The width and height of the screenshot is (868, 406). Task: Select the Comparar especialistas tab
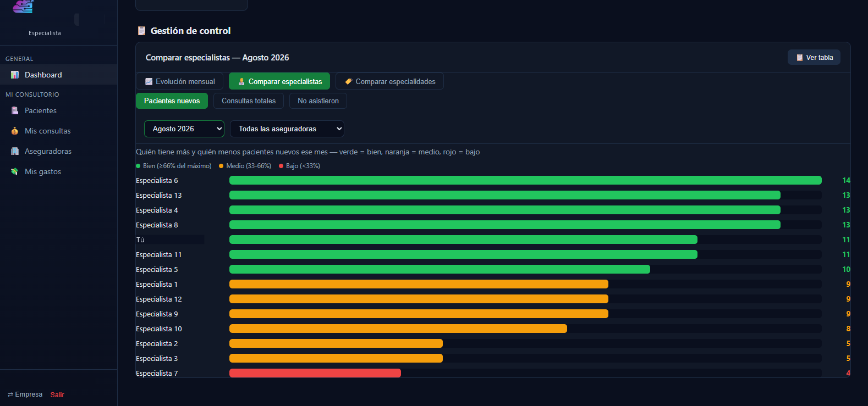click(x=279, y=81)
